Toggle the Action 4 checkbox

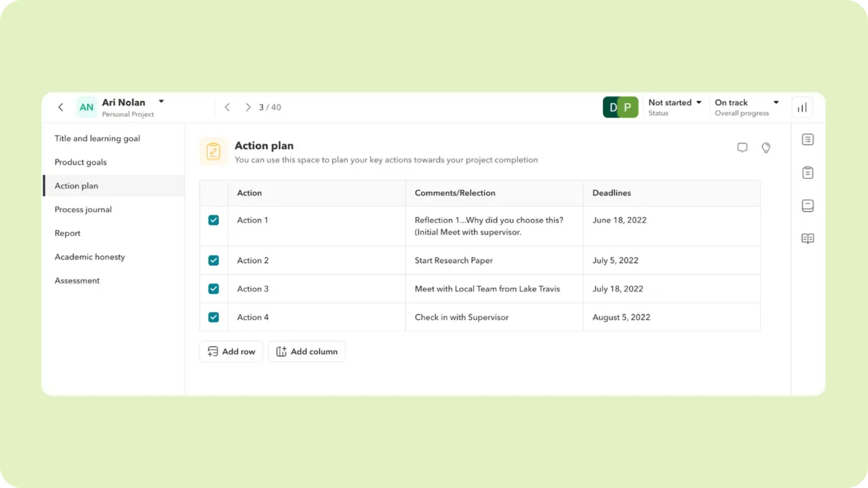(x=214, y=317)
